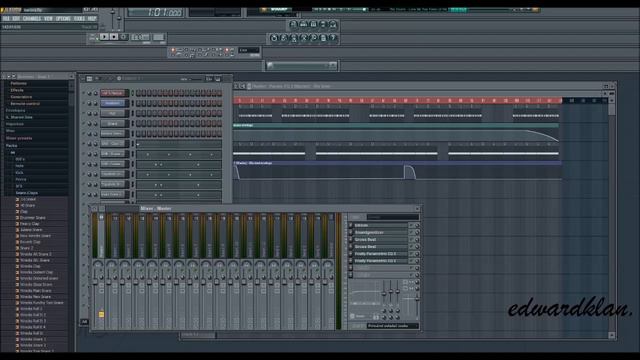Open the OPTIONS menu

[63, 18]
